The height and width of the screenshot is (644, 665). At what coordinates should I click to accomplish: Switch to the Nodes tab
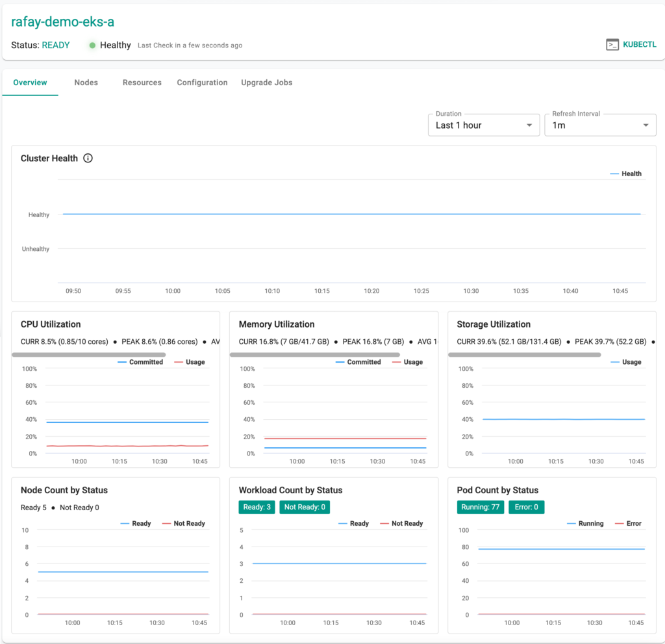[86, 83]
